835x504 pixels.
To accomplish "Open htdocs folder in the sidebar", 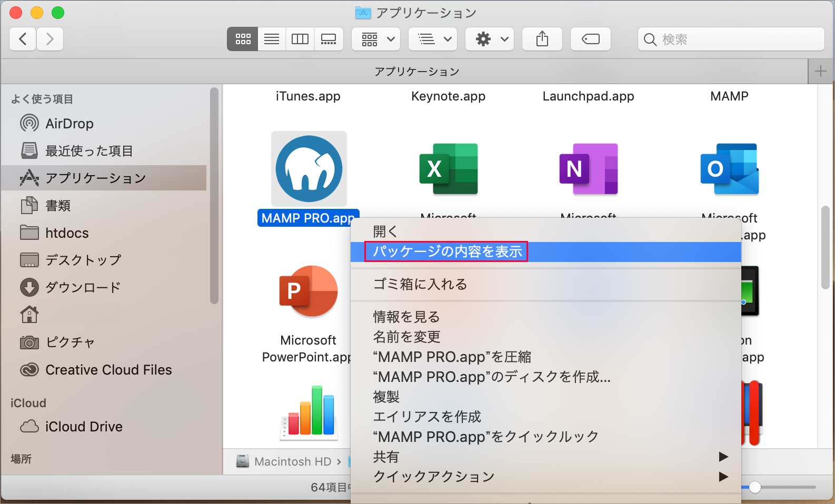I will pos(104,233).
